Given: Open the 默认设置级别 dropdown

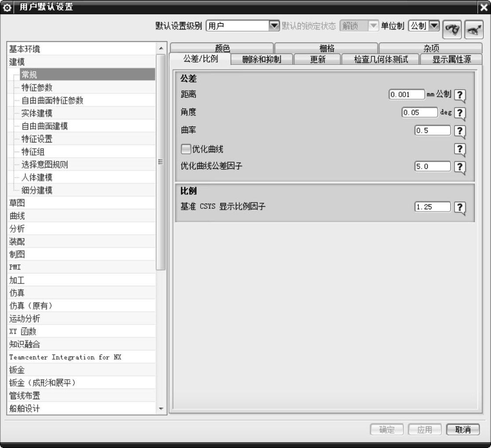Looking at the screenshot, I should click(x=274, y=25).
